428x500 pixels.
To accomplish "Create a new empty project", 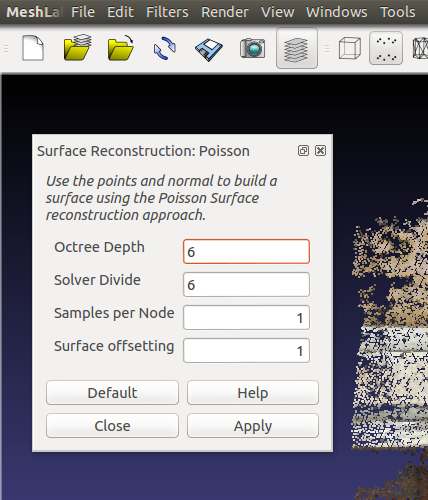I will (x=33, y=48).
